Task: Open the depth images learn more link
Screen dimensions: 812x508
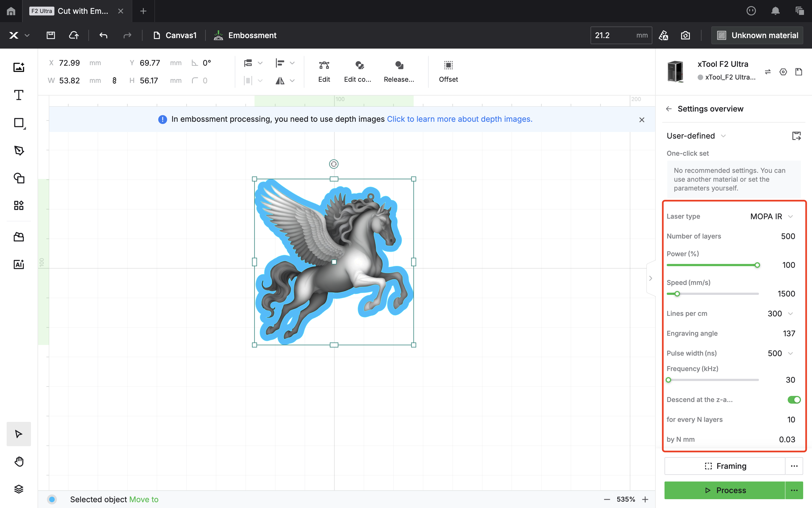Action: pos(459,119)
